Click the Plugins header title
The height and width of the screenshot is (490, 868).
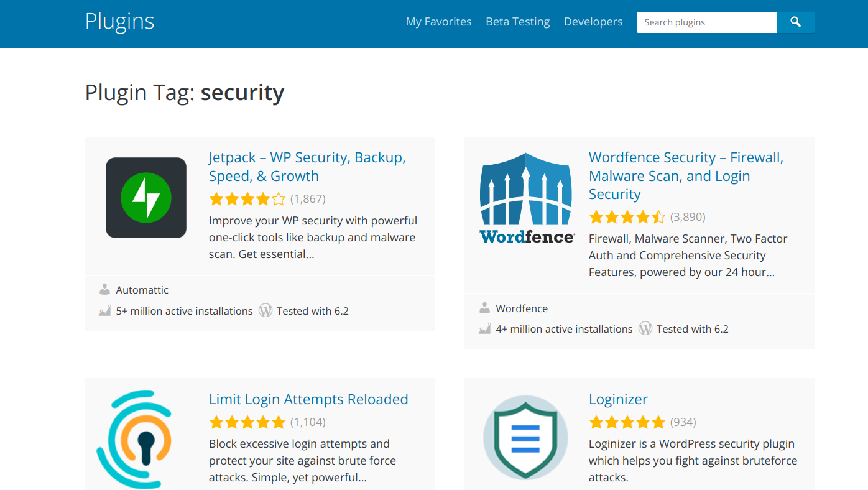(119, 21)
